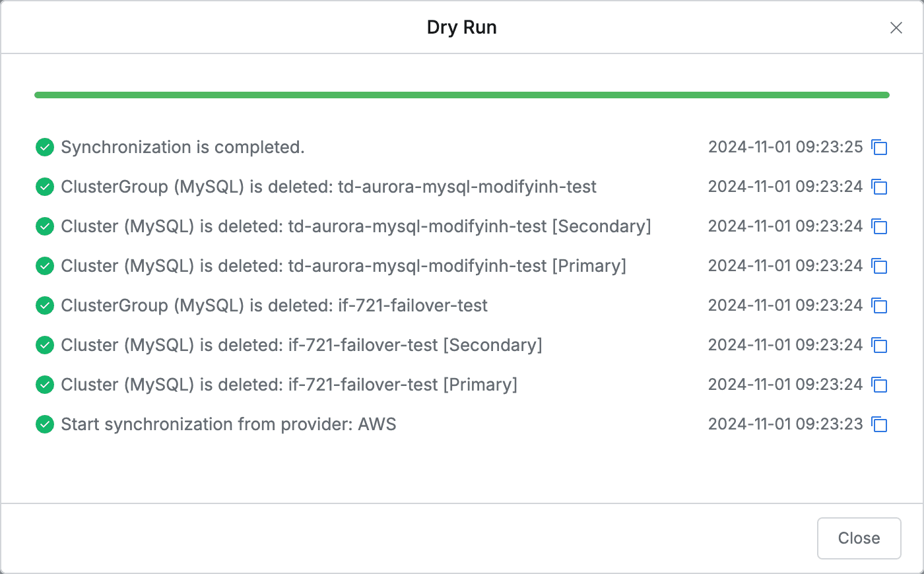Copy if-721-failover-test [Secondary] cluster log entry

pyautogui.click(x=879, y=345)
